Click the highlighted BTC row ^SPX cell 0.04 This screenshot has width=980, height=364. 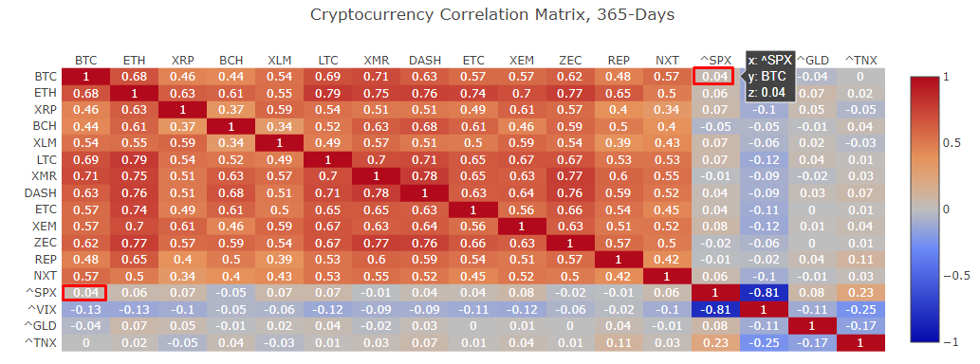(x=713, y=77)
